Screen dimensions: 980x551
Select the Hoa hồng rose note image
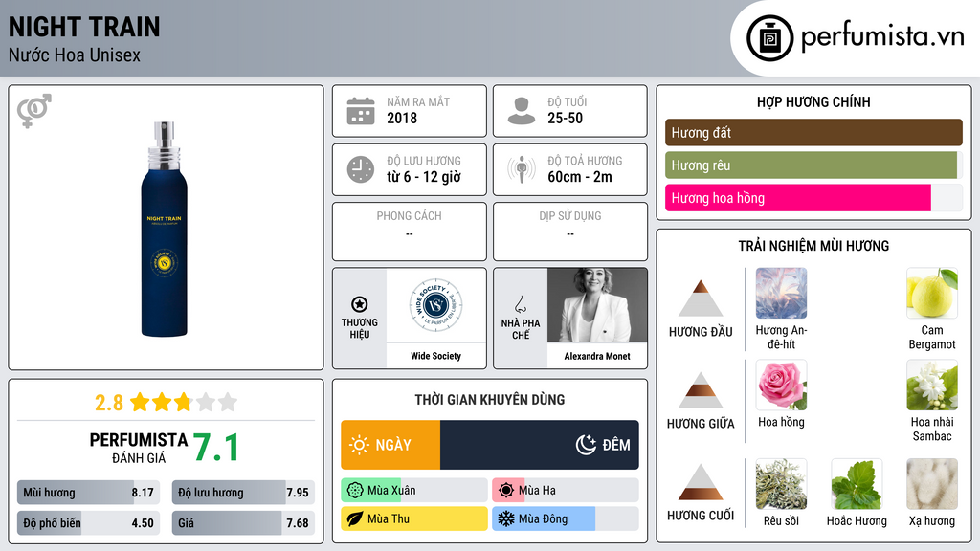pyautogui.click(x=781, y=385)
